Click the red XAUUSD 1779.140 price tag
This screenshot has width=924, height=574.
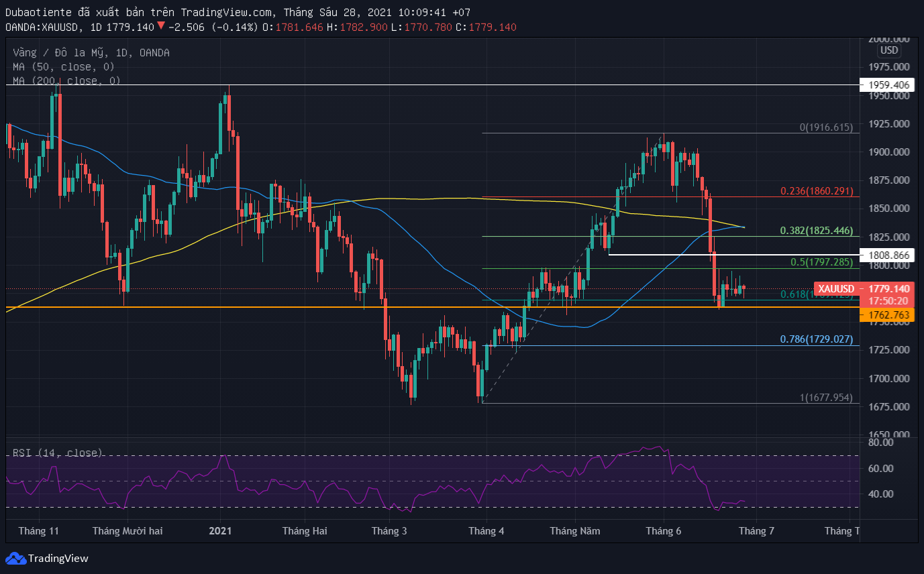tap(866, 288)
